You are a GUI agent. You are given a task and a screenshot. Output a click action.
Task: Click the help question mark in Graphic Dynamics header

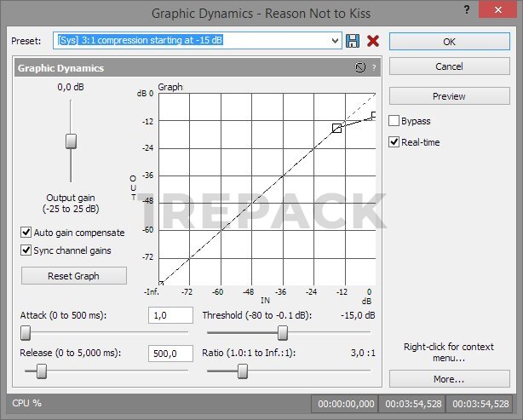click(x=373, y=67)
